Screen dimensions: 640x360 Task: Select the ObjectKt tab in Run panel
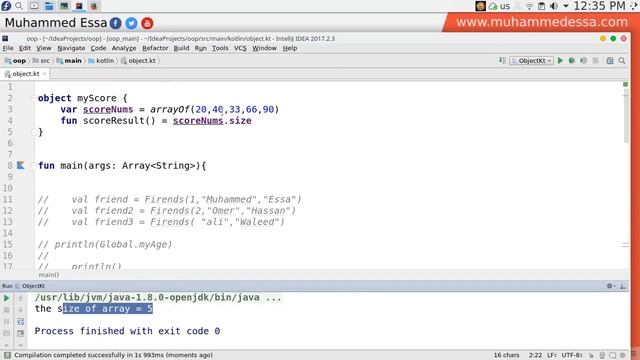[x=33, y=286]
